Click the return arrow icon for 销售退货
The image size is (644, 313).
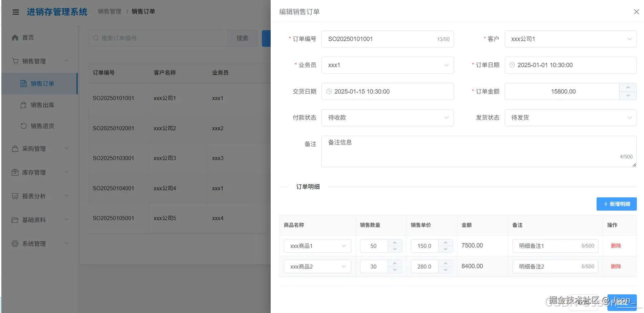tap(23, 126)
